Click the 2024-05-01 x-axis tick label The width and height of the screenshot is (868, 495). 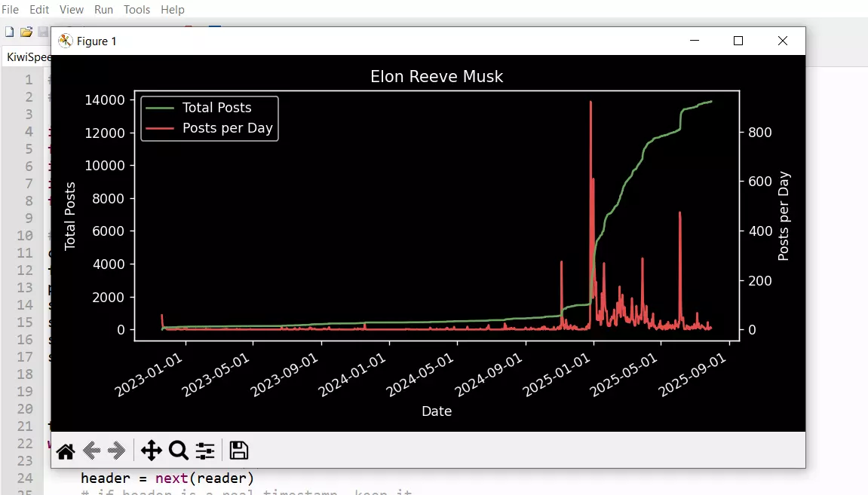tap(420, 375)
